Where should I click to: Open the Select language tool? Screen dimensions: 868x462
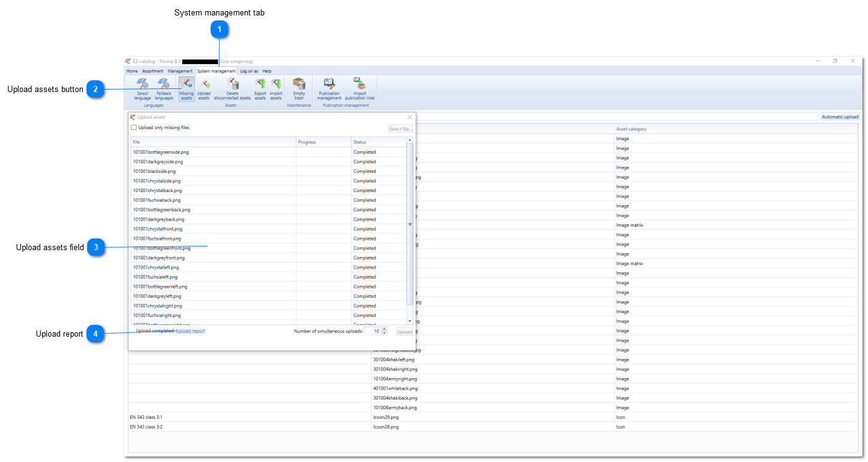click(143, 89)
